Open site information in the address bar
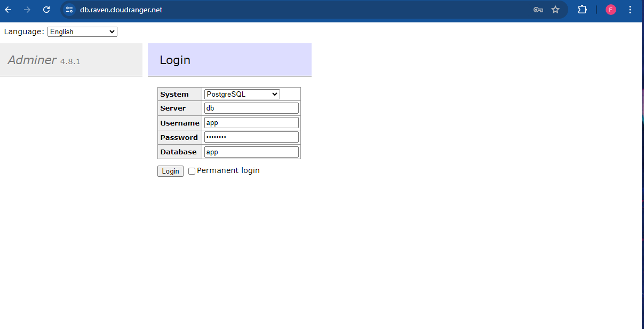The width and height of the screenshot is (644, 329). tap(68, 9)
